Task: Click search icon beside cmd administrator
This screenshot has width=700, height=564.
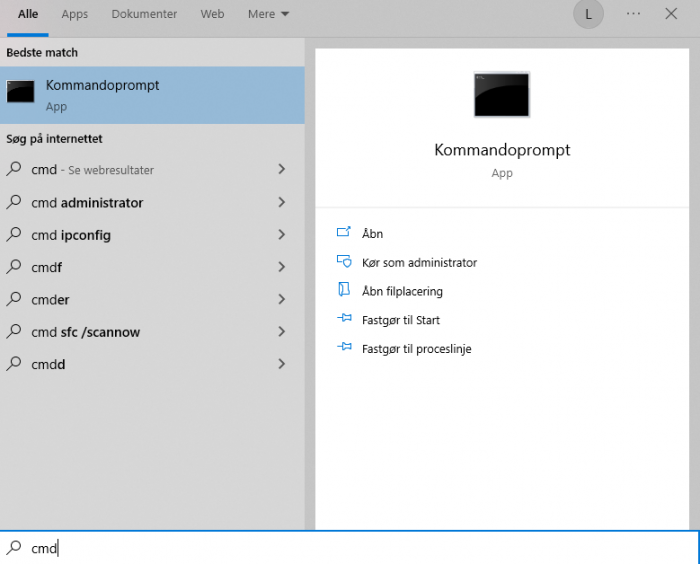Action: pos(14,202)
